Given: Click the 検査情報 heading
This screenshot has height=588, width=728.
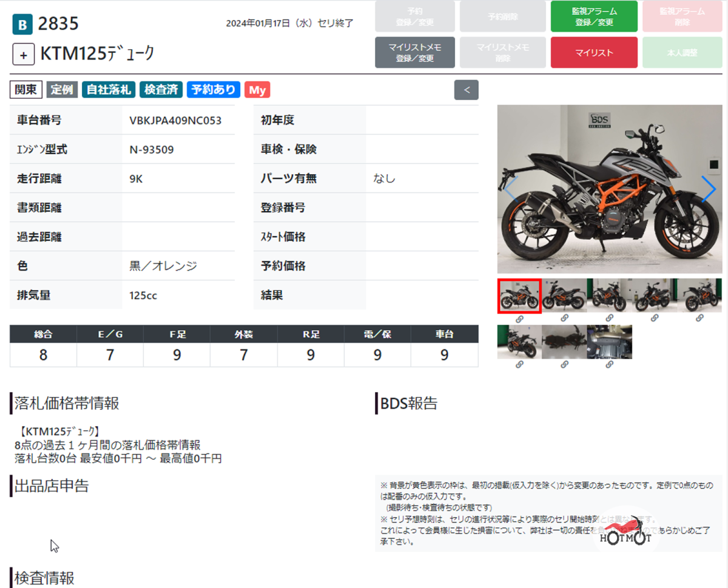Looking at the screenshot, I should (44, 578).
